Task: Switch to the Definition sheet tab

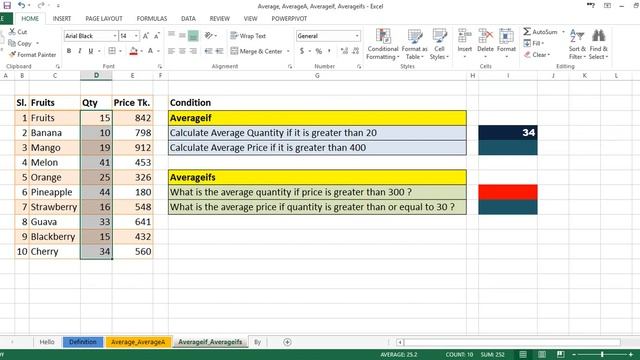Action: (x=83, y=342)
